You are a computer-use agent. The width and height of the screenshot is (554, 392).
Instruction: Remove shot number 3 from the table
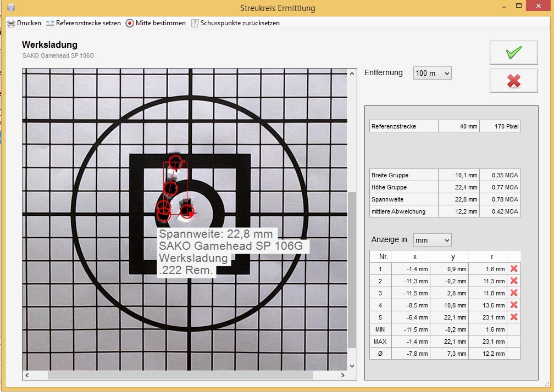[514, 293]
